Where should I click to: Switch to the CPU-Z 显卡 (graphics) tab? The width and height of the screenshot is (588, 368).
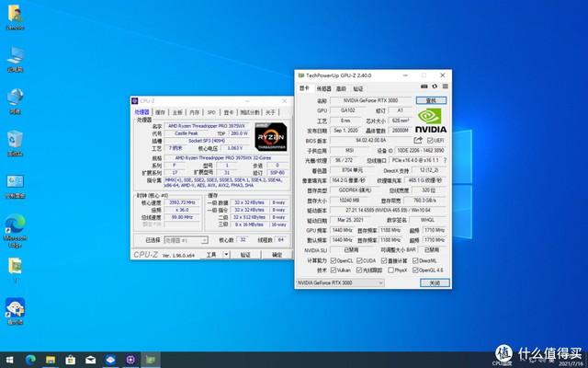pos(229,112)
